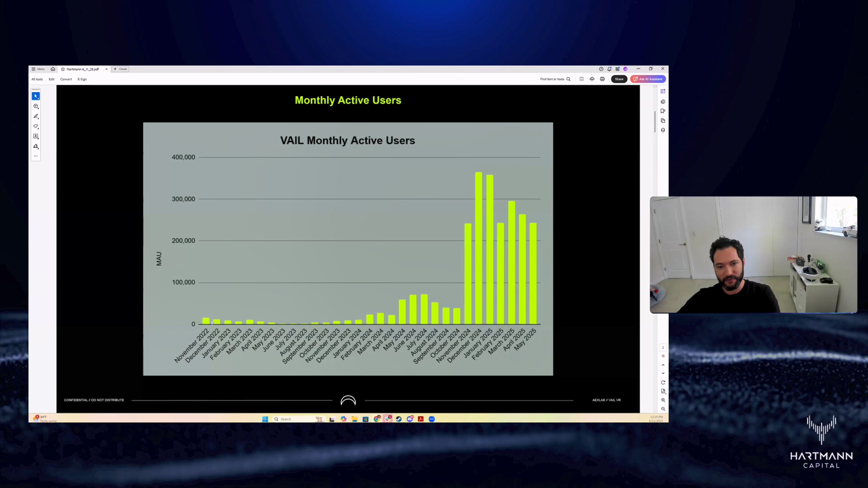868x488 pixels.
Task: Go to the previous page
Action: coord(663,365)
